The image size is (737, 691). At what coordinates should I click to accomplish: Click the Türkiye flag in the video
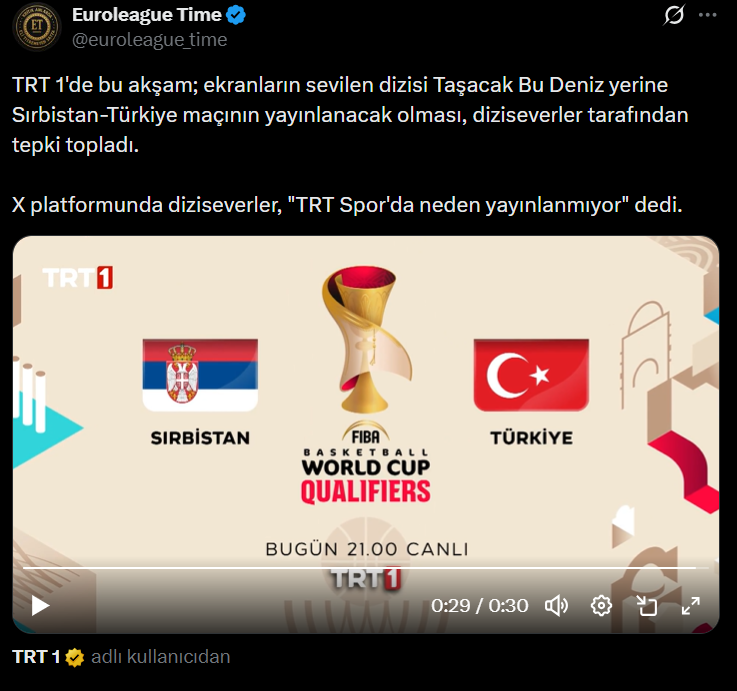tap(531, 375)
